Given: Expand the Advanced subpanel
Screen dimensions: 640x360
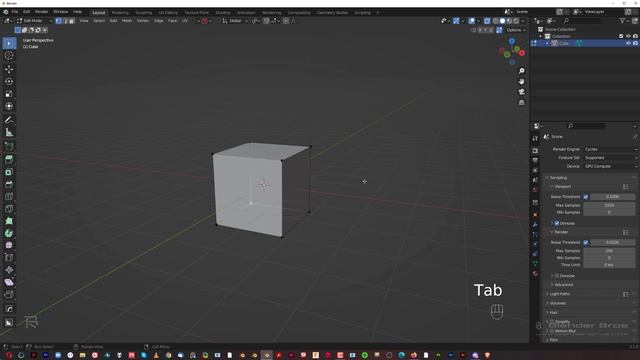Looking at the screenshot, I should [x=563, y=285].
